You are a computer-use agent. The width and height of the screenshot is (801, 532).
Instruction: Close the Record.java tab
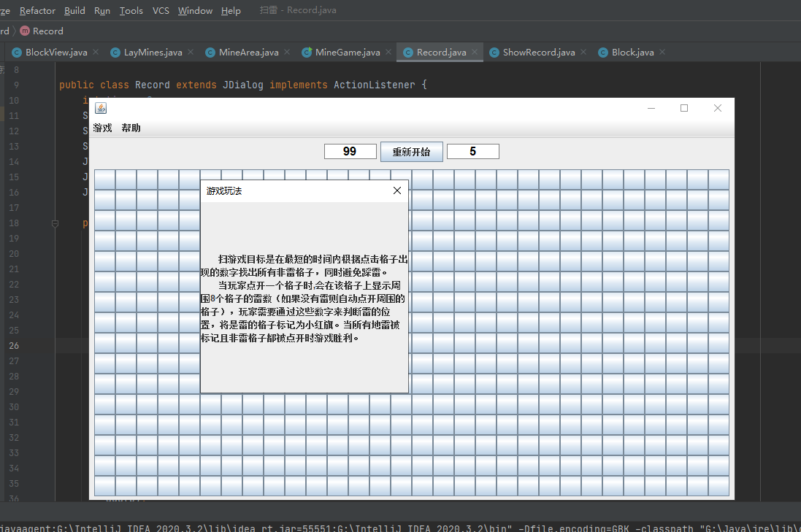[475, 52]
